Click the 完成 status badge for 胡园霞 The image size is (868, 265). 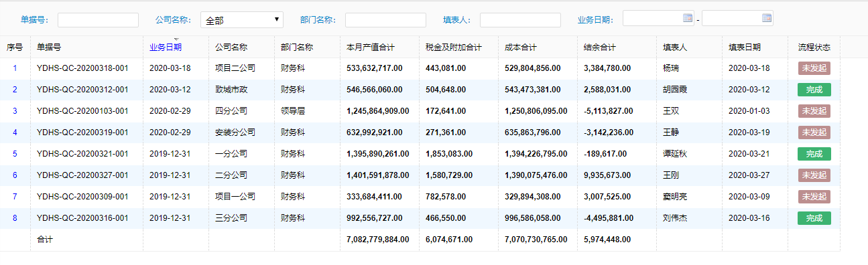[814, 90]
